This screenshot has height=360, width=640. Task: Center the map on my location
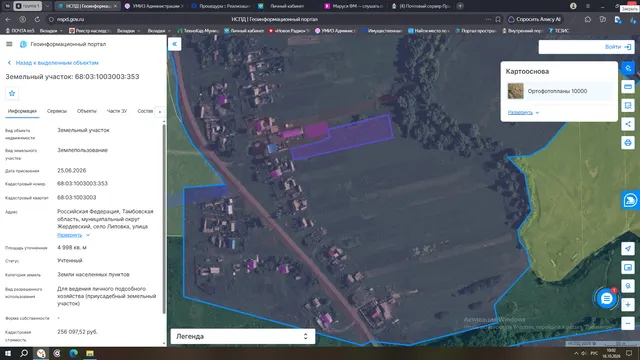pos(628,249)
